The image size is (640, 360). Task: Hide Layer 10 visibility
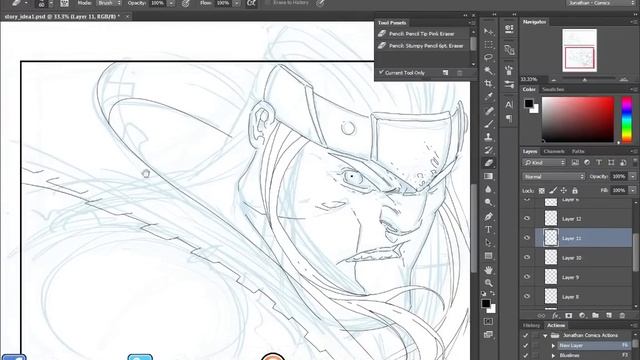click(x=527, y=257)
